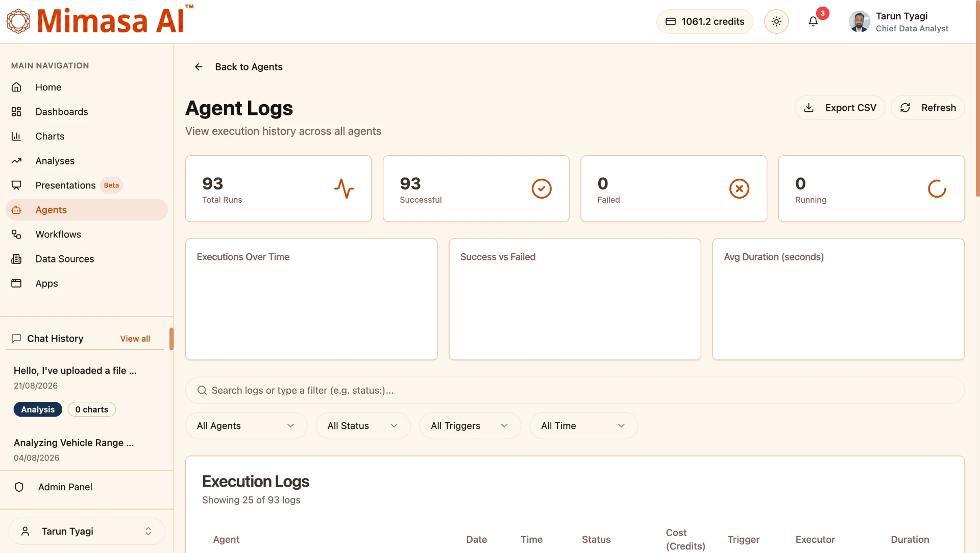980x553 pixels.
Task: Click the Running spinner icon
Action: [937, 188]
